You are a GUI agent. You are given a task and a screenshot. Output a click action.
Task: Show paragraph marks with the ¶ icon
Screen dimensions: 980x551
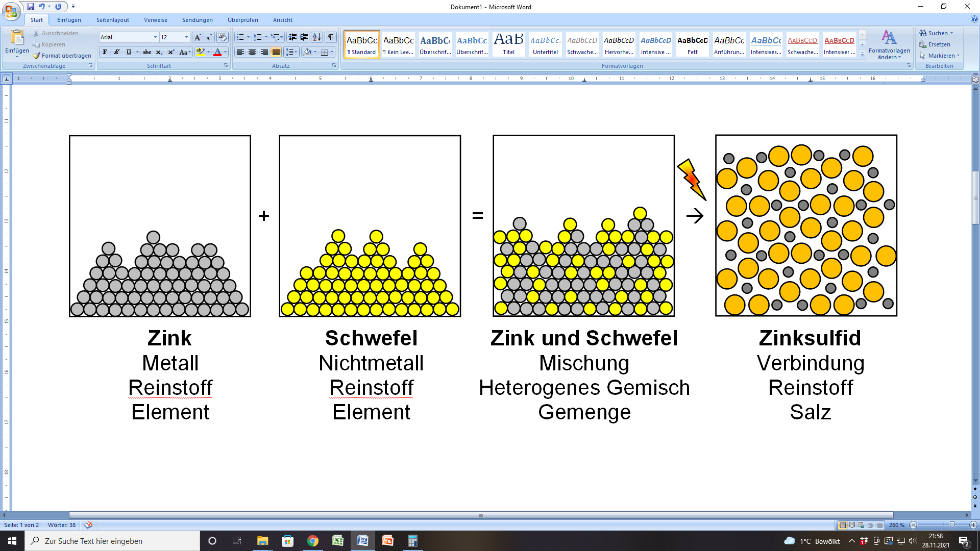[330, 37]
